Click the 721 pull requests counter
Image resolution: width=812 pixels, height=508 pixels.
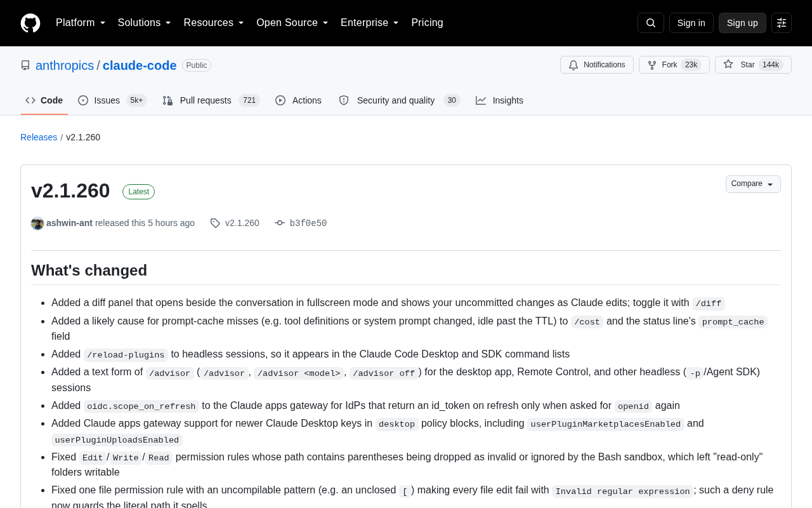pyautogui.click(x=249, y=100)
